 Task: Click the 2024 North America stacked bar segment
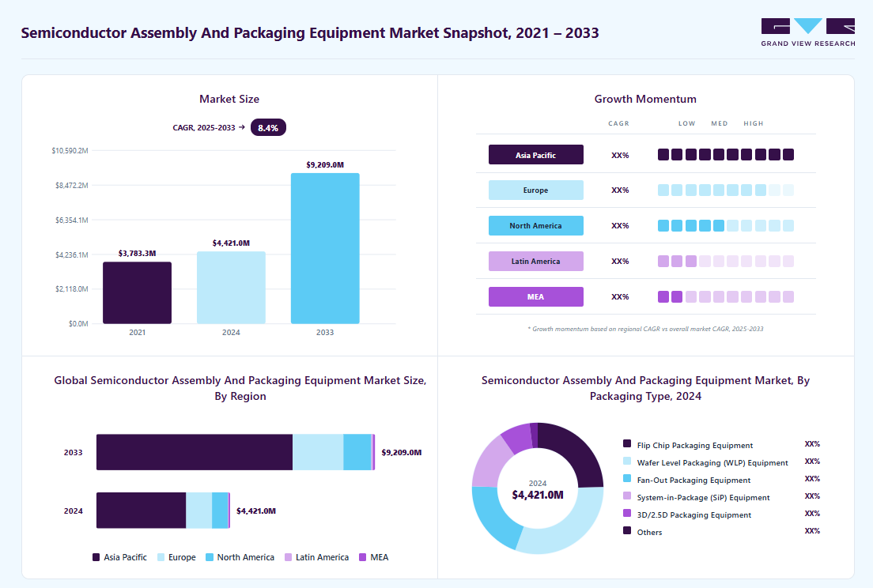click(x=220, y=510)
